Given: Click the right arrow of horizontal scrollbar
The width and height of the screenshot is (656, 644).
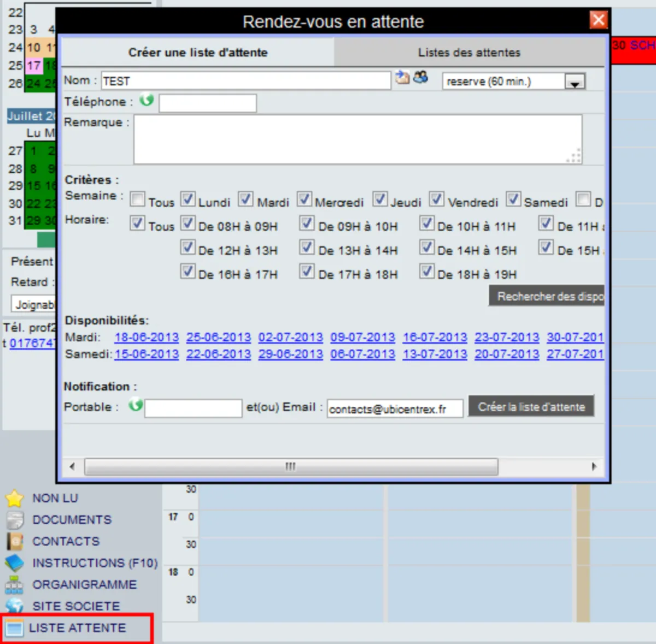Looking at the screenshot, I should (x=595, y=466).
